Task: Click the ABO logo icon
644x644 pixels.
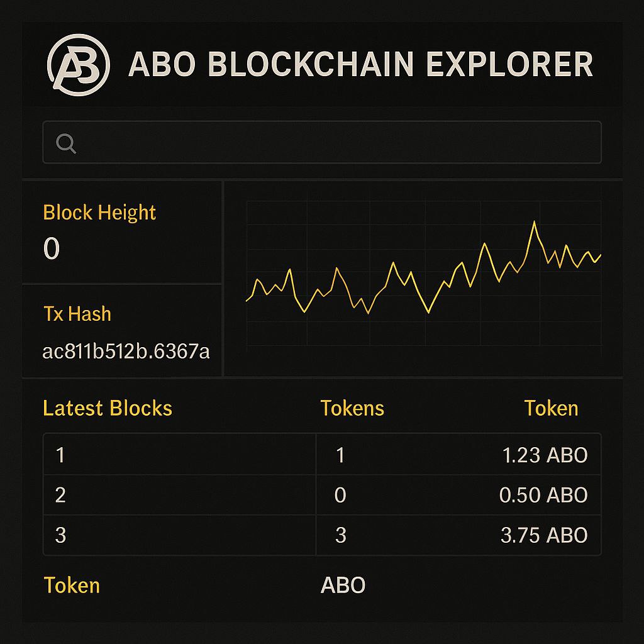Action: click(x=79, y=65)
